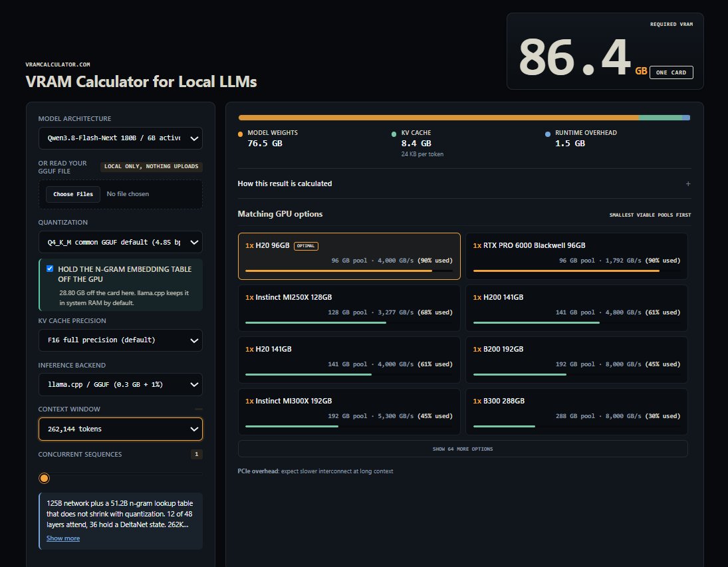728x567 pixels.
Task: Select the 1x Instinct MI250X 128GB option
Action: (x=349, y=308)
